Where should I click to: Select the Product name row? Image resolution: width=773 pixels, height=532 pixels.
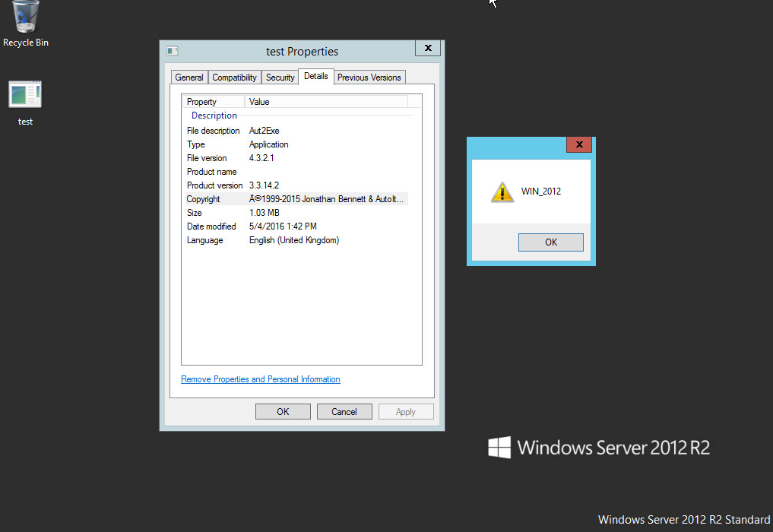(296, 172)
